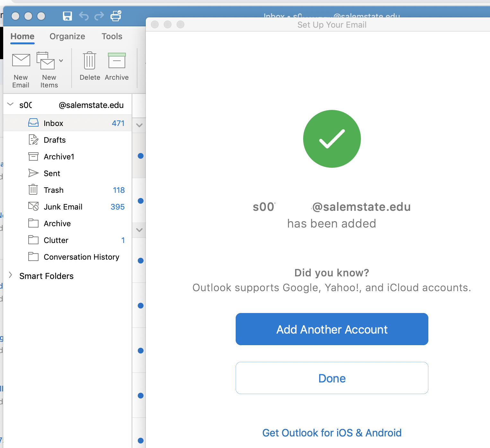490x448 pixels.
Task: Click the Delete trash icon
Action: 90,60
